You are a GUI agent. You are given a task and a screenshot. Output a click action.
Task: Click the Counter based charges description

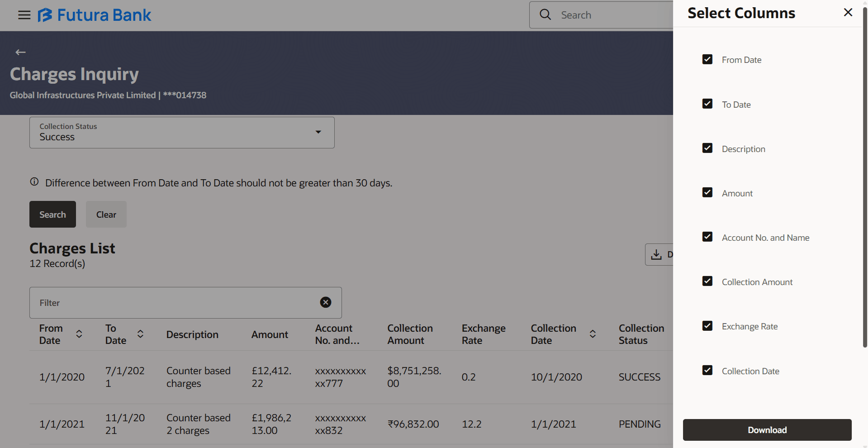[x=199, y=377]
